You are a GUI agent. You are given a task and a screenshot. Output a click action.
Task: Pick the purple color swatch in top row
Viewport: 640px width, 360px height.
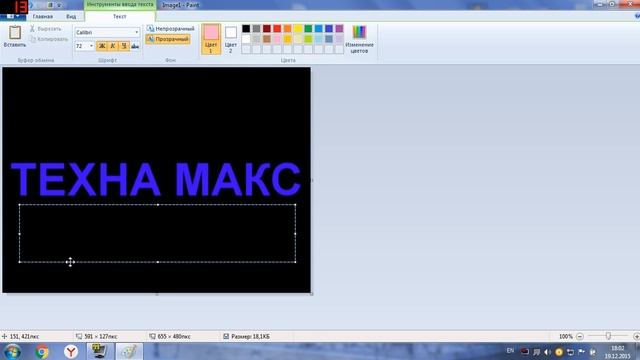tap(340, 28)
